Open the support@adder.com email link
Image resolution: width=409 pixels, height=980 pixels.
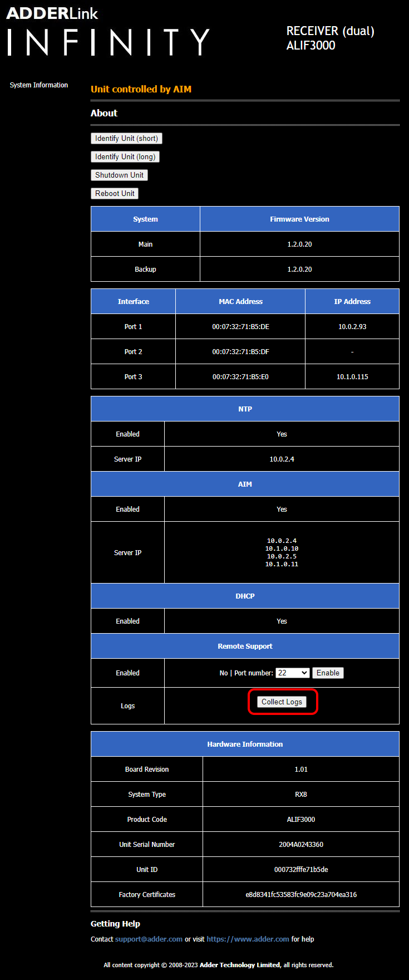pos(149,939)
